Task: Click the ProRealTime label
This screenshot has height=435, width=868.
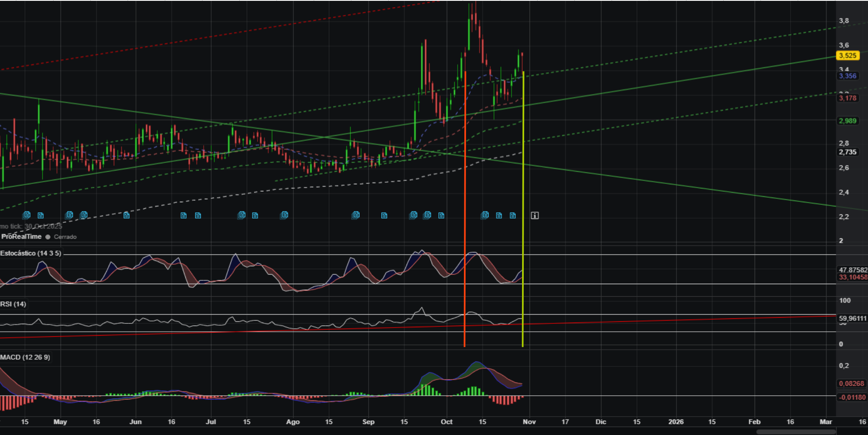Action: coord(21,237)
